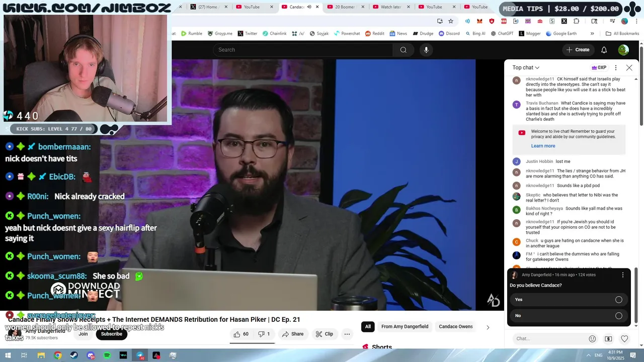Open Super Chat dollar icon

pyautogui.click(x=608, y=339)
